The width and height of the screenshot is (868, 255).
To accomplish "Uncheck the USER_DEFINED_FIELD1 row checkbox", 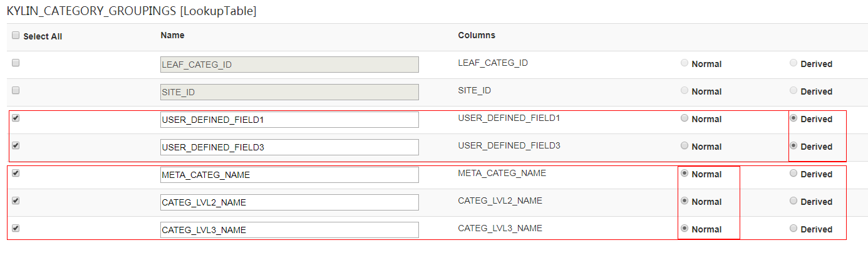I will coord(16,118).
